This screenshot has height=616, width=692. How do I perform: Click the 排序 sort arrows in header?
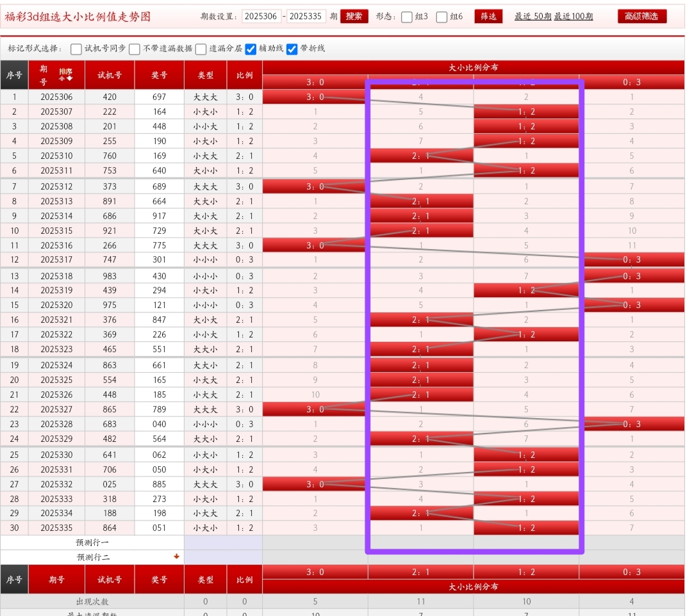(x=65, y=75)
